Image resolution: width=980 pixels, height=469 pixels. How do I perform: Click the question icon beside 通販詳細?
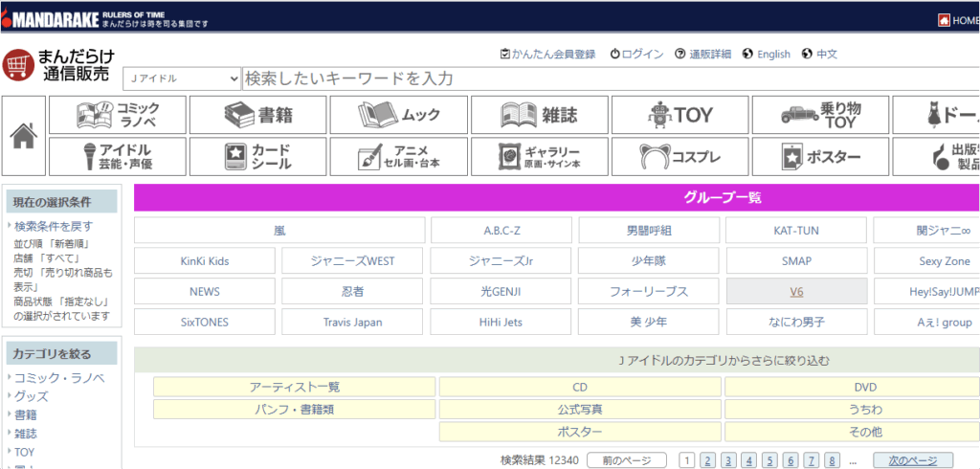pos(680,54)
